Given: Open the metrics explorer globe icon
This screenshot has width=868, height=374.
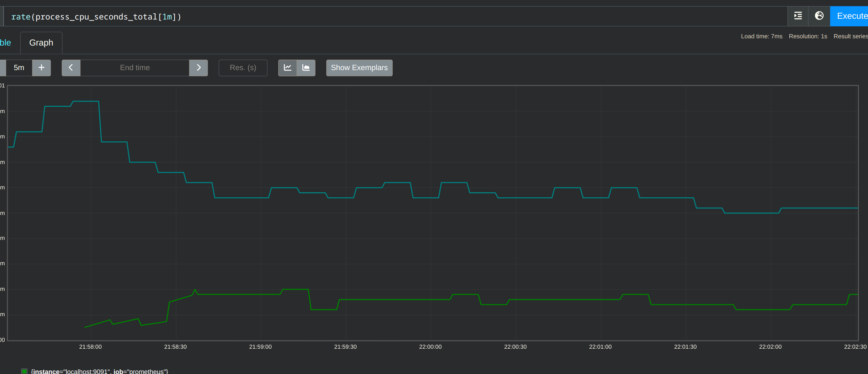Looking at the screenshot, I should (819, 16).
